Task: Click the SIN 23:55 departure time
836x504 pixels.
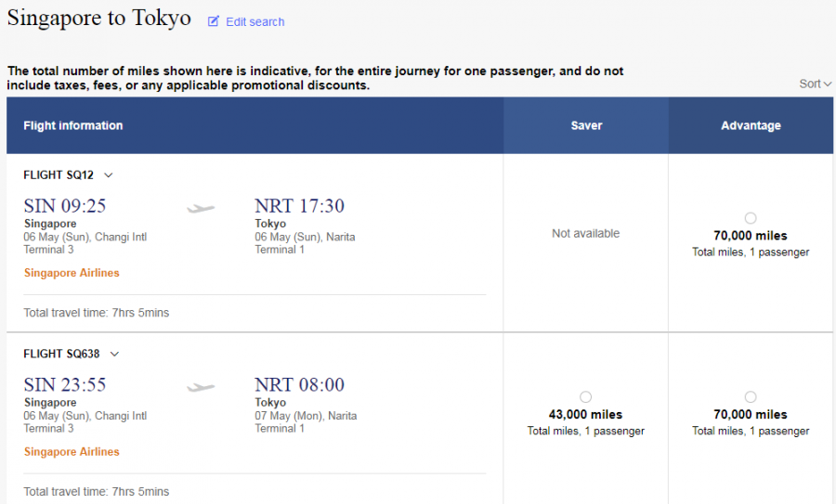Action: point(65,385)
